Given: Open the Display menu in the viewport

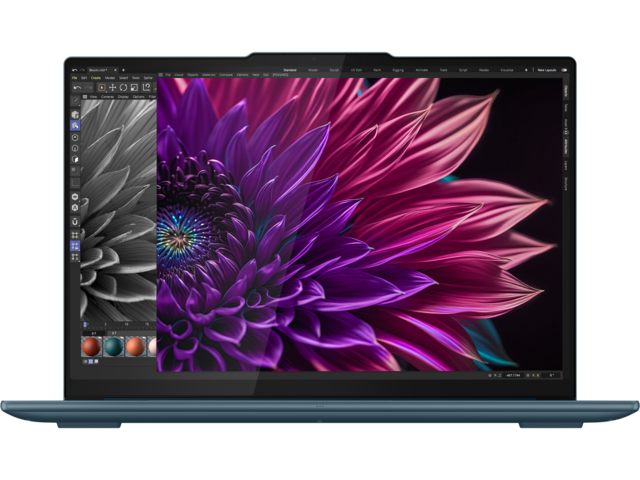Looking at the screenshot, I should pos(121,99).
